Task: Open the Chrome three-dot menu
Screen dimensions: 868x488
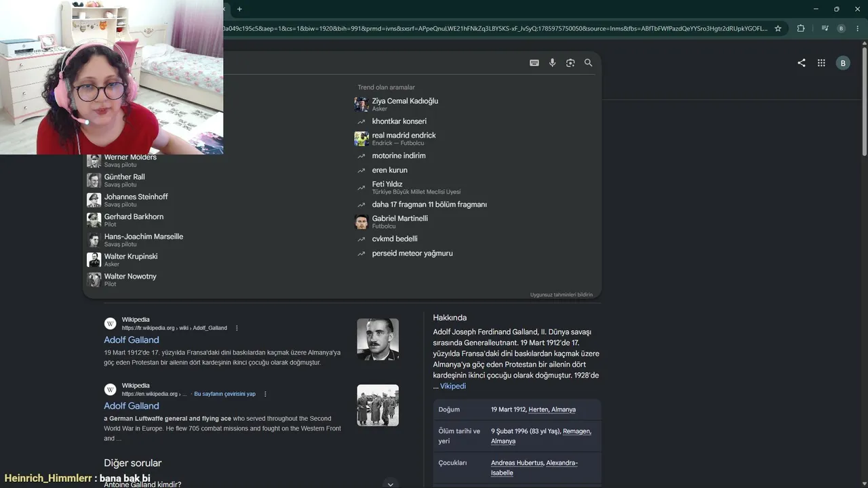Action: [858, 28]
